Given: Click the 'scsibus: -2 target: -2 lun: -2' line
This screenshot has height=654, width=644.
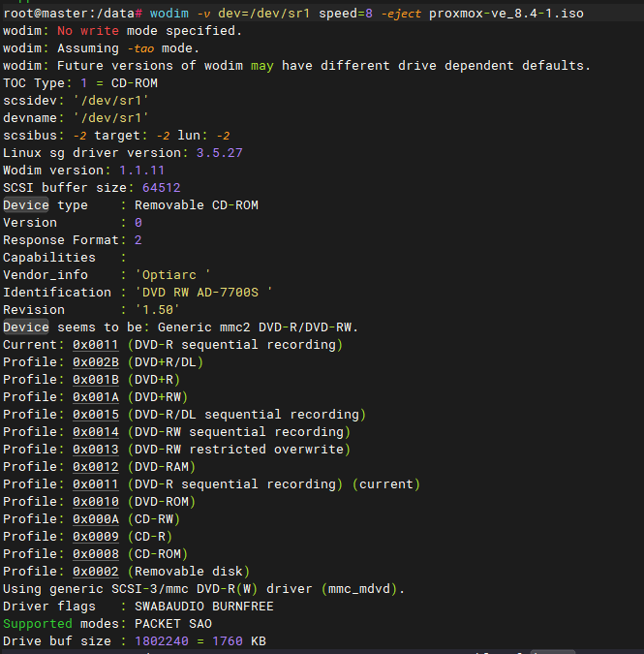Looking at the screenshot, I should (116, 136).
